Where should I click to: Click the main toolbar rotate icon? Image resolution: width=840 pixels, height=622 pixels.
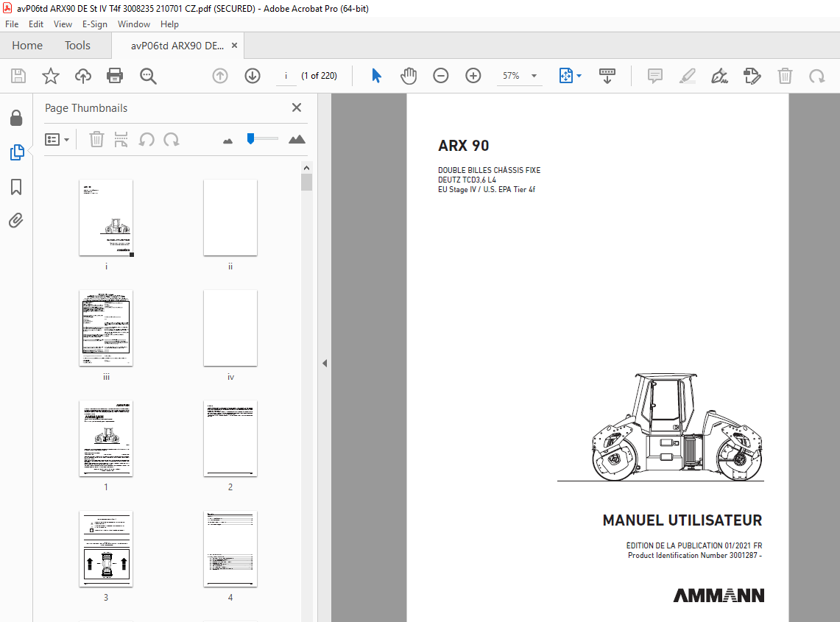click(817, 76)
